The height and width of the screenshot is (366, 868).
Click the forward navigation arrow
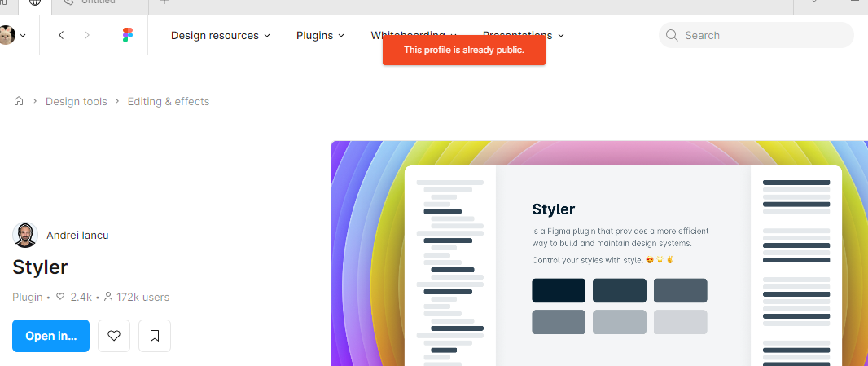coord(86,36)
